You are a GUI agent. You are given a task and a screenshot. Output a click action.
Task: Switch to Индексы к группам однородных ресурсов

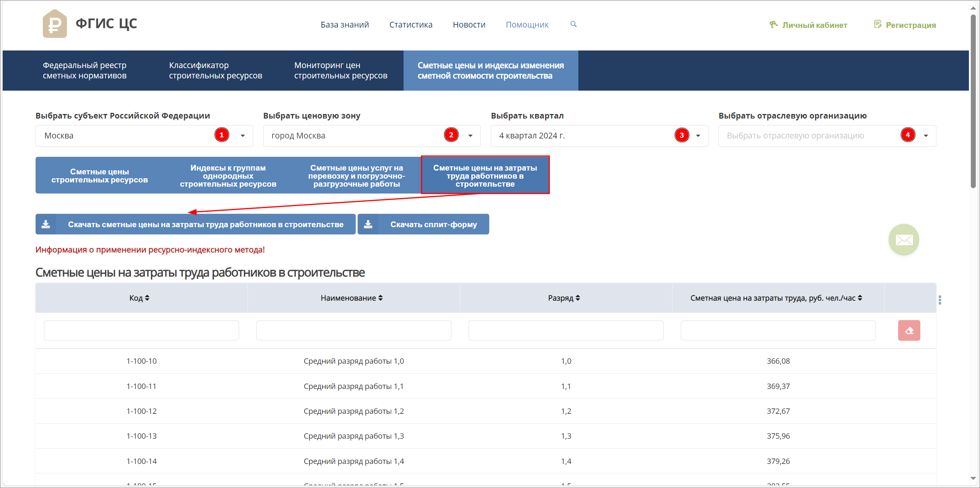click(228, 176)
